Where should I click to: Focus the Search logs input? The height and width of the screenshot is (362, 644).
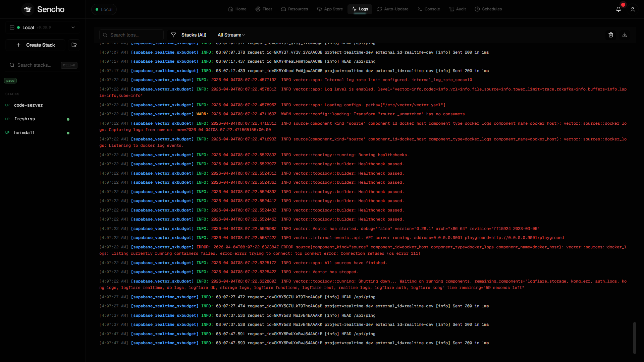(131, 35)
